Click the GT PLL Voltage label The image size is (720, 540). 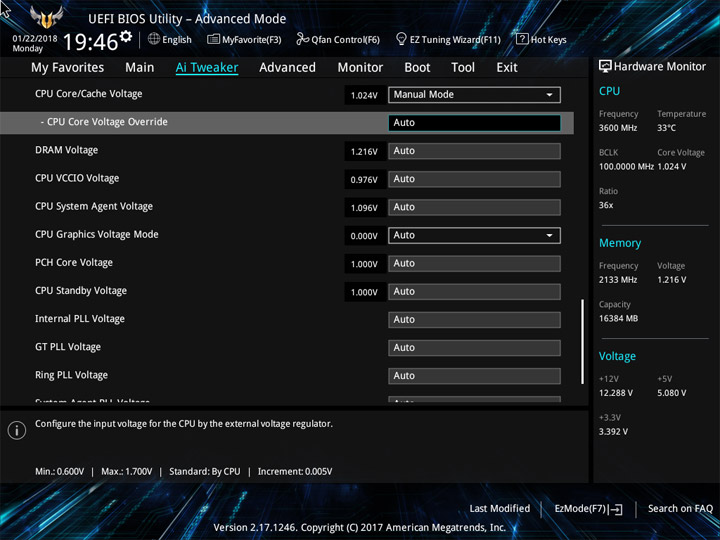tap(68, 347)
